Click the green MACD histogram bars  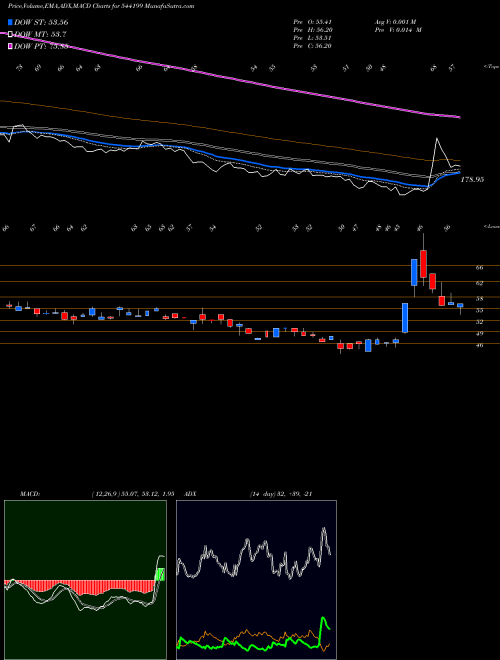[160, 575]
